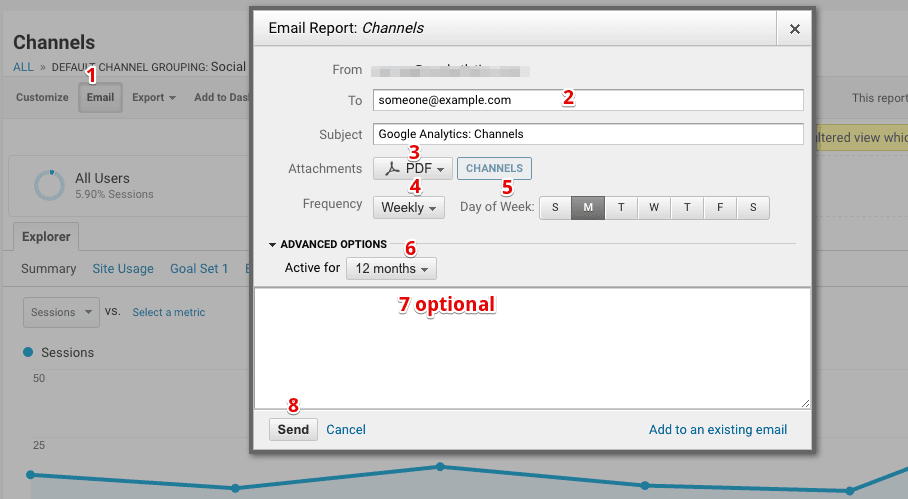
Task: Click the CHANNELS attachment button
Action: (x=494, y=168)
